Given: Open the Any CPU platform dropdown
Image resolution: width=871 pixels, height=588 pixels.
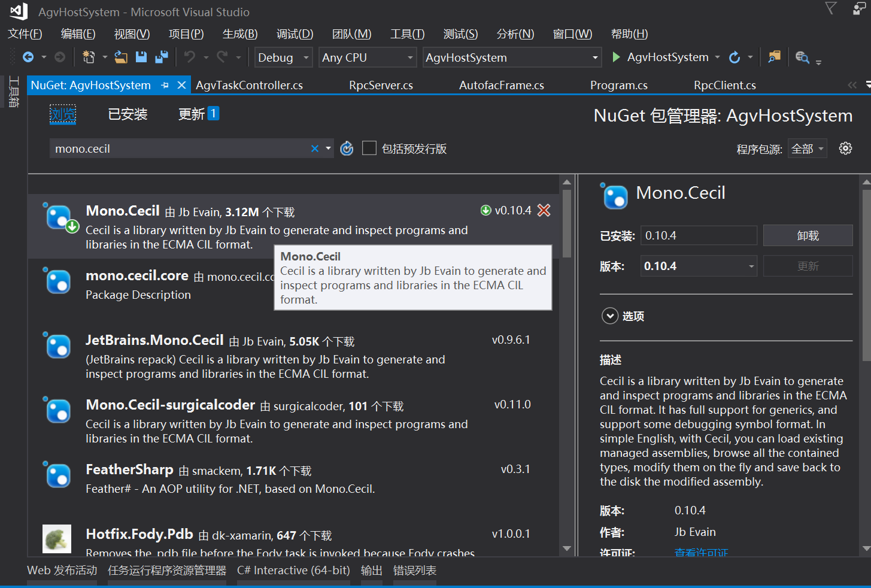Looking at the screenshot, I should click(368, 57).
